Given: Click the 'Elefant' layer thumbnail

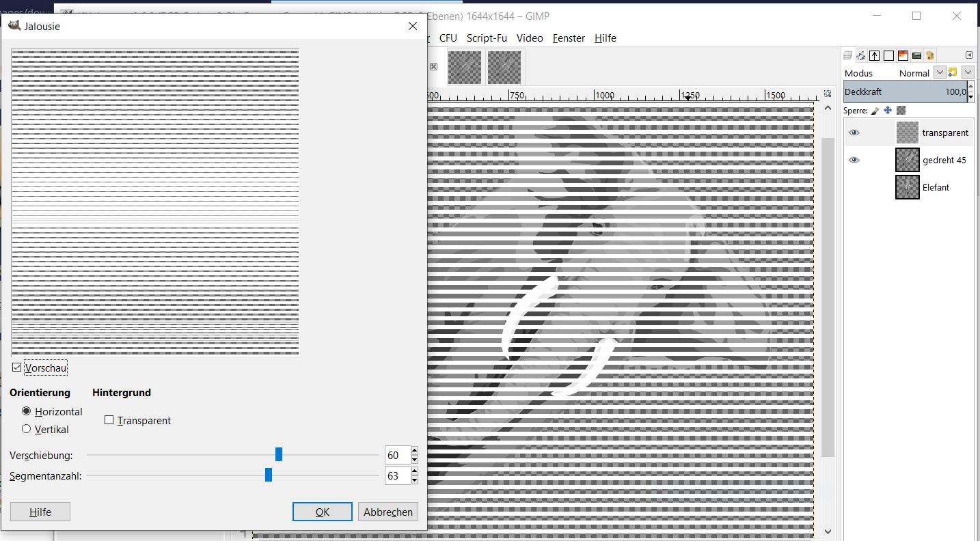Looking at the screenshot, I should (x=908, y=187).
